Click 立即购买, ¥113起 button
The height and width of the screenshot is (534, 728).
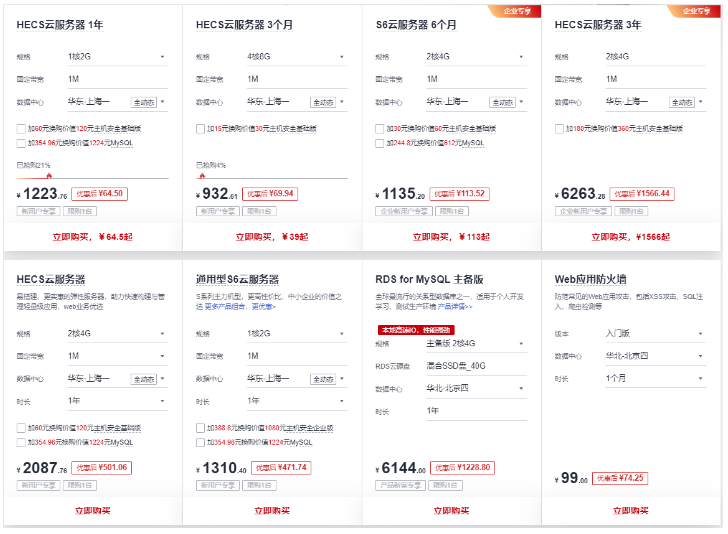click(x=451, y=237)
